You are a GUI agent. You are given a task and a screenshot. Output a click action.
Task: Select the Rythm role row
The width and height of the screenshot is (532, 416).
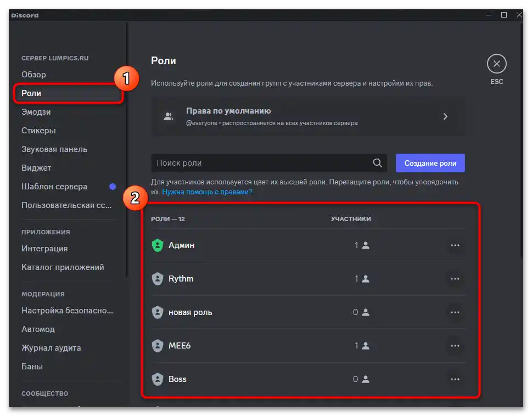(308, 279)
